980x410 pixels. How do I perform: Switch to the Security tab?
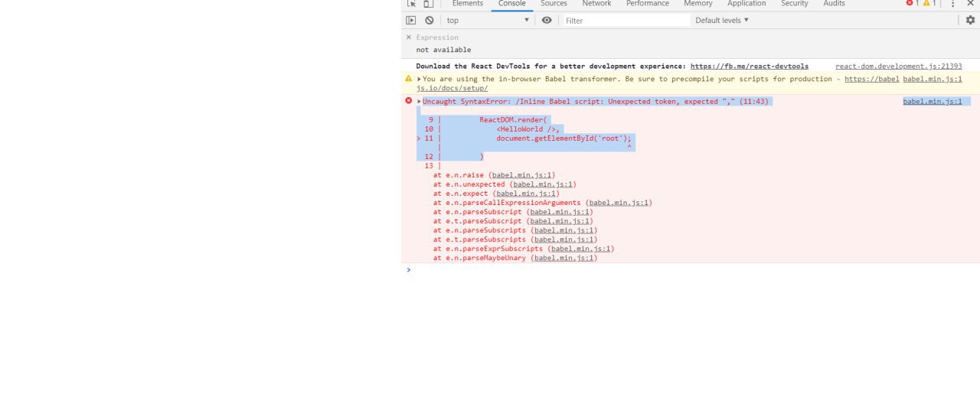pyautogui.click(x=795, y=4)
